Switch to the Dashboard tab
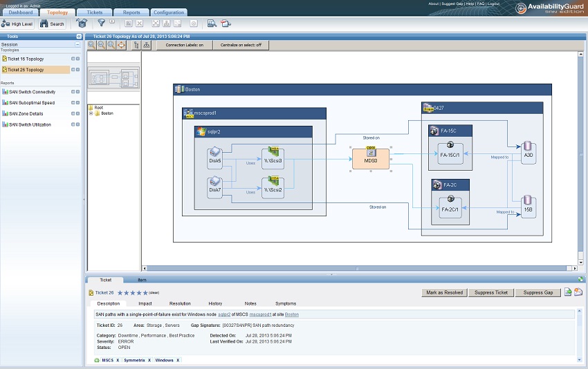This screenshot has width=588, height=369. 20,12
